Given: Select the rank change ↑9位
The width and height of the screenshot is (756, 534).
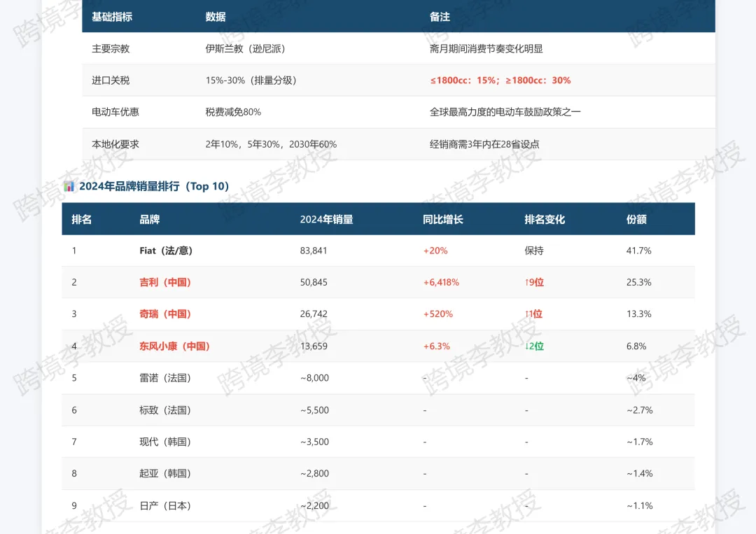Looking at the screenshot, I should coord(534,283).
